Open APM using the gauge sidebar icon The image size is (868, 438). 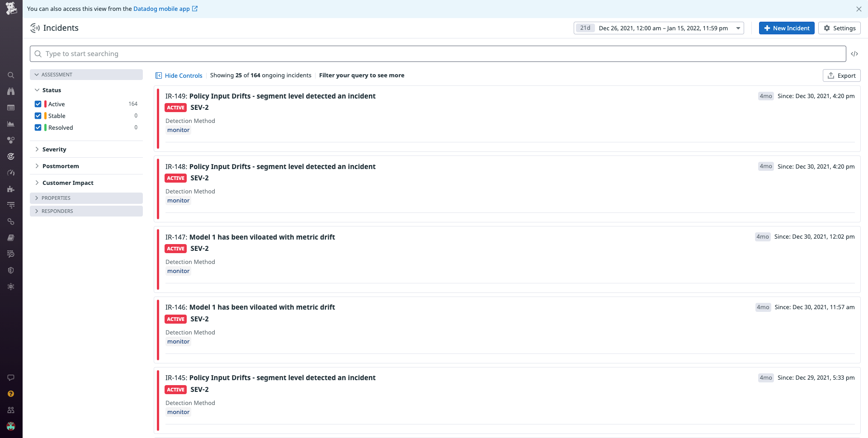(11, 173)
